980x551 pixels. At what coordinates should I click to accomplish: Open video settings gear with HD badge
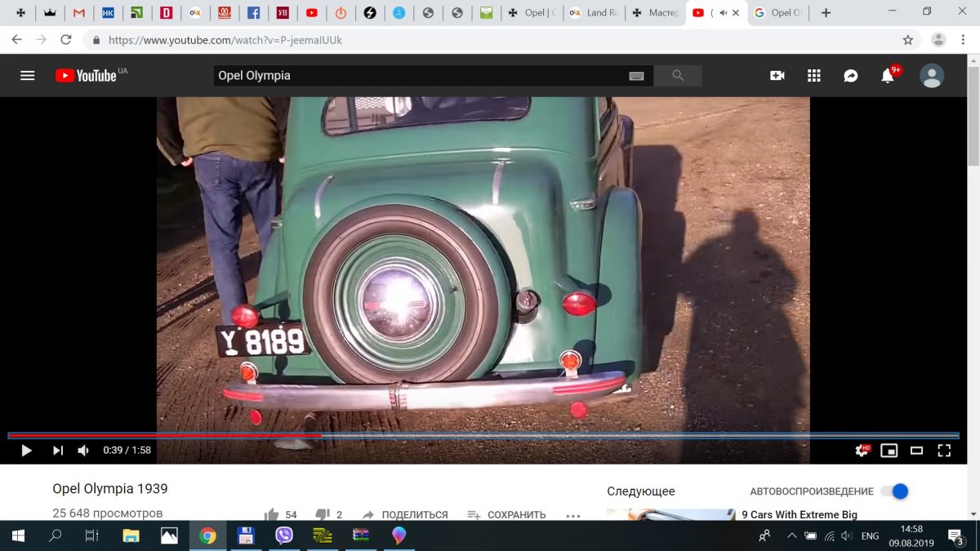pyautogui.click(x=862, y=450)
